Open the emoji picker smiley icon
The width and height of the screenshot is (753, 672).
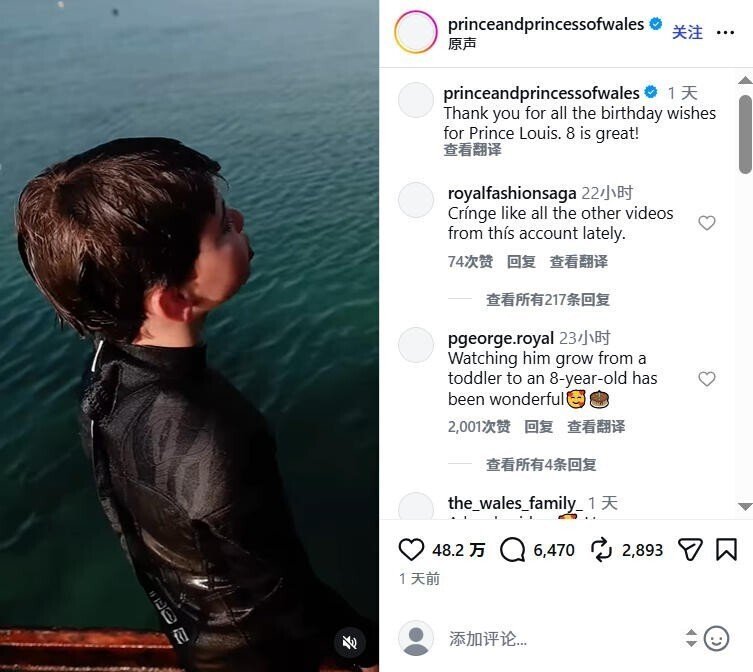[x=716, y=638]
